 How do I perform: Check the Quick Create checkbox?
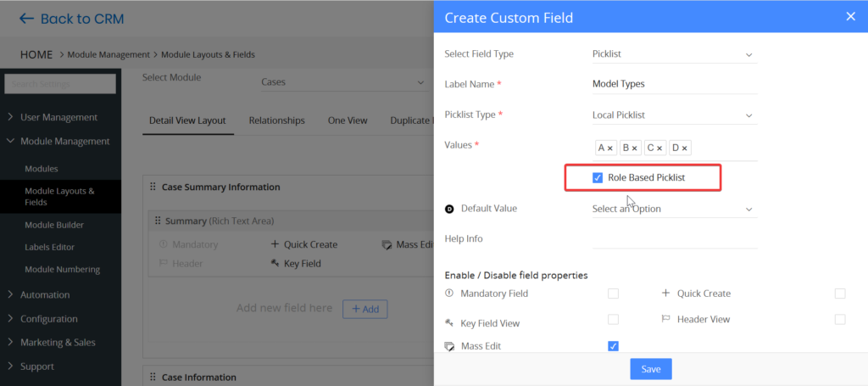point(839,294)
